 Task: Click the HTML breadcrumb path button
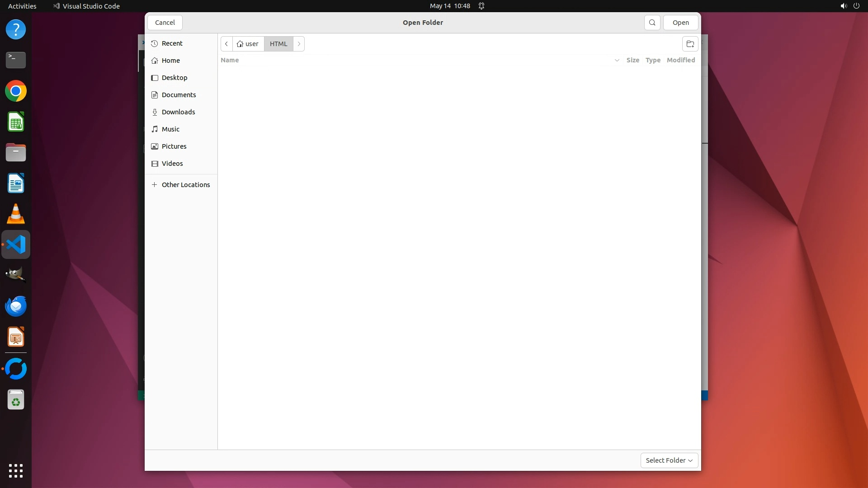coord(278,44)
